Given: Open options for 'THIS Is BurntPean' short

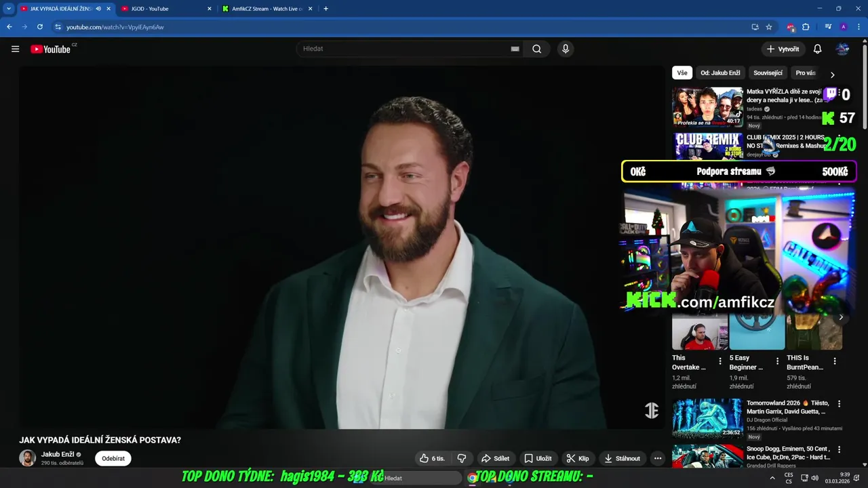Looking at the screenshot, I should click(835, 361).
